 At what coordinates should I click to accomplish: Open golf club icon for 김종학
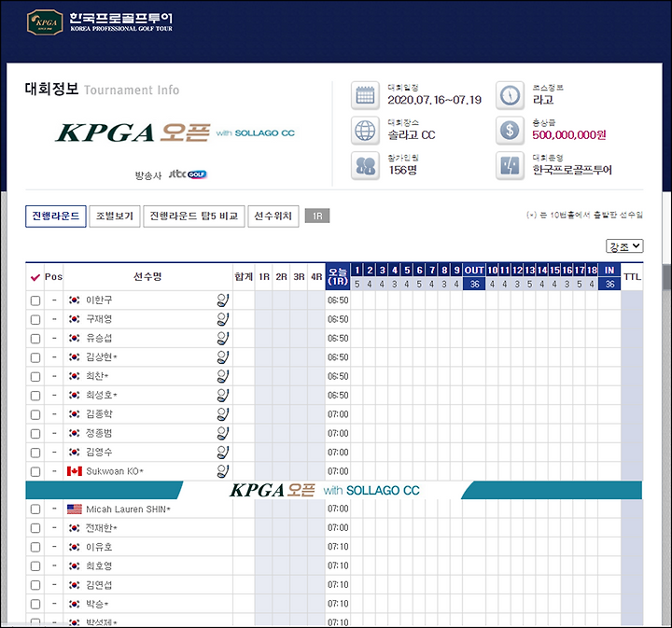click(223, 414)
